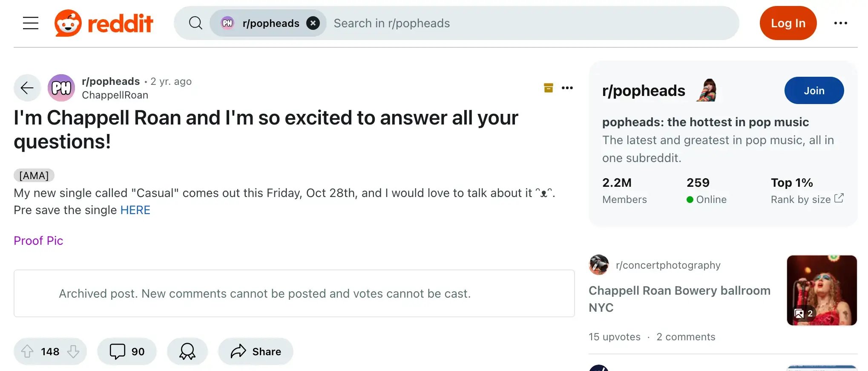Screen dimensions: 868x371
Task: Open the Proof Pic link
Action: pos(38,241)
